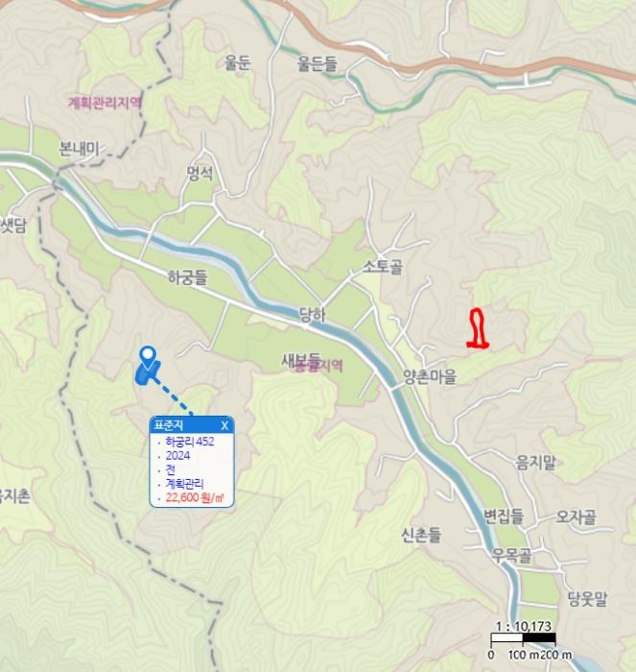Image resolution: width=636 pixels, height=672 pixels.
Task: Select the 울든들 label at top
Action: click(x=318, y=64)
